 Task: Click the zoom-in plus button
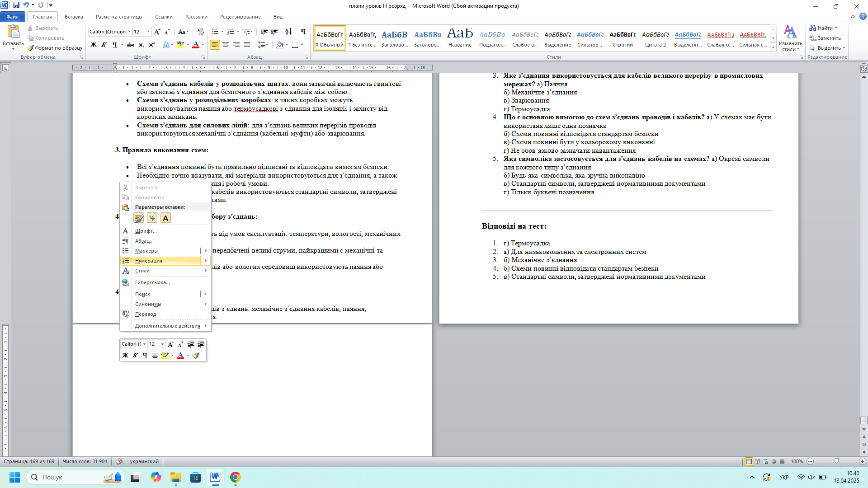[x=863, y=461]
